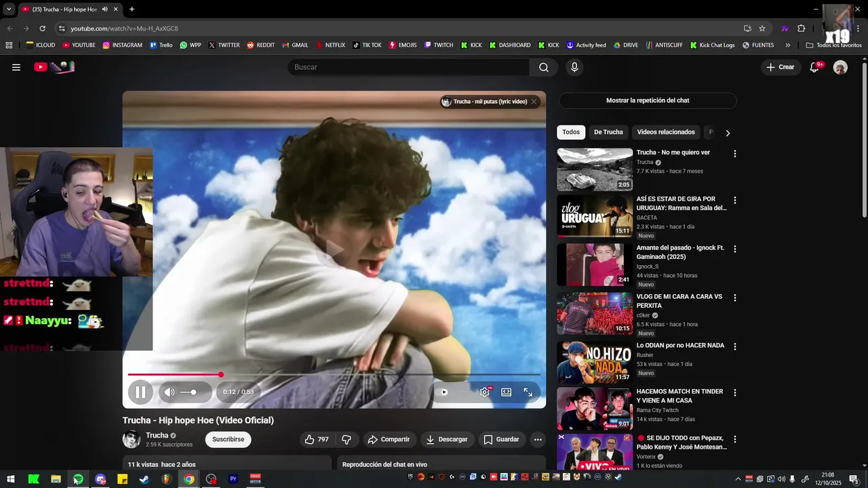Screen dimensions: 868x488
Task: Pause the video with the pause button
Action: pos(140,392)
